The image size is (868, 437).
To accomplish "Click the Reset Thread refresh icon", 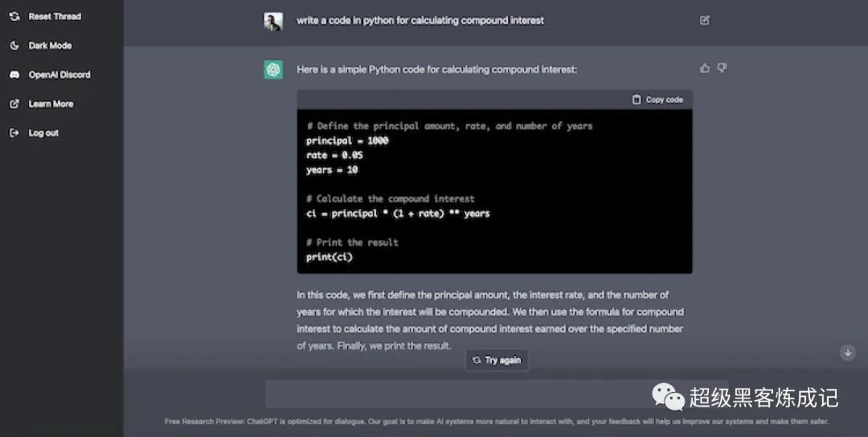I will tap(14, 16).
